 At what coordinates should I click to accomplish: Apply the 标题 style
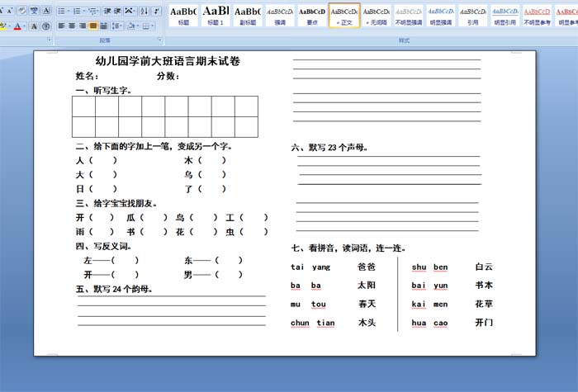pyautogui.click(x=183, y=15)
